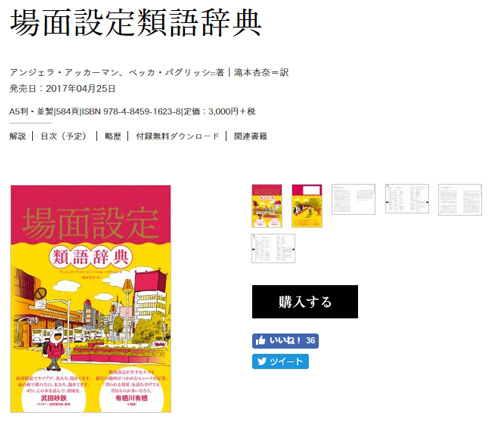Viewport: 490px width, 423px height.
Task: View the fourth preview page thumbnail
Action: tap(407, 199)
